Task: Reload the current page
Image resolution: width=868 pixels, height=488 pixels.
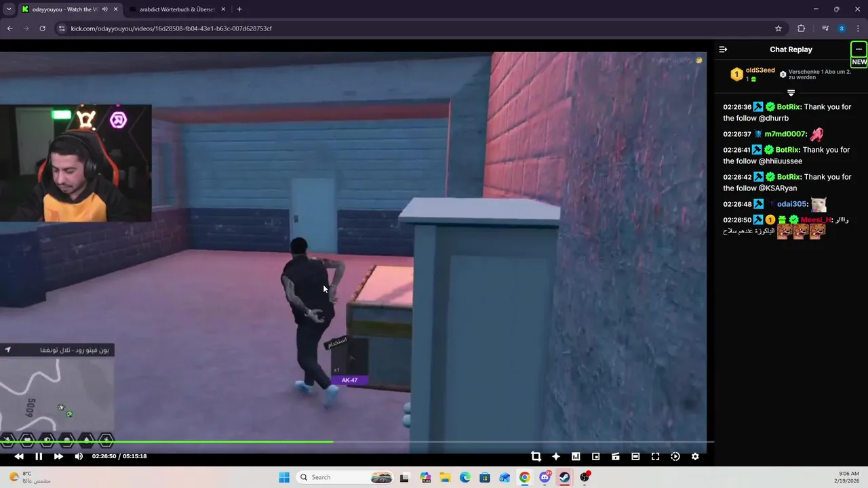Action: [42, 28]
